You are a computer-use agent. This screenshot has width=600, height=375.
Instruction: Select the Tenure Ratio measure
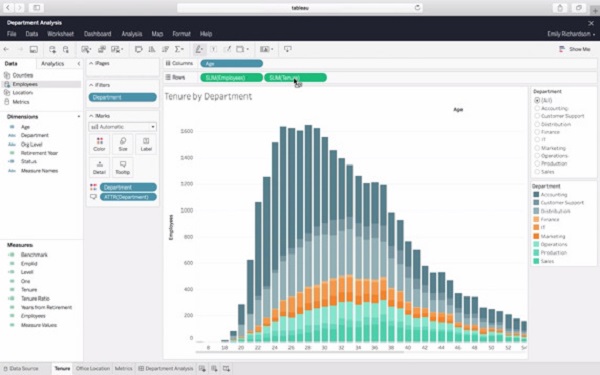coord(35,298)
